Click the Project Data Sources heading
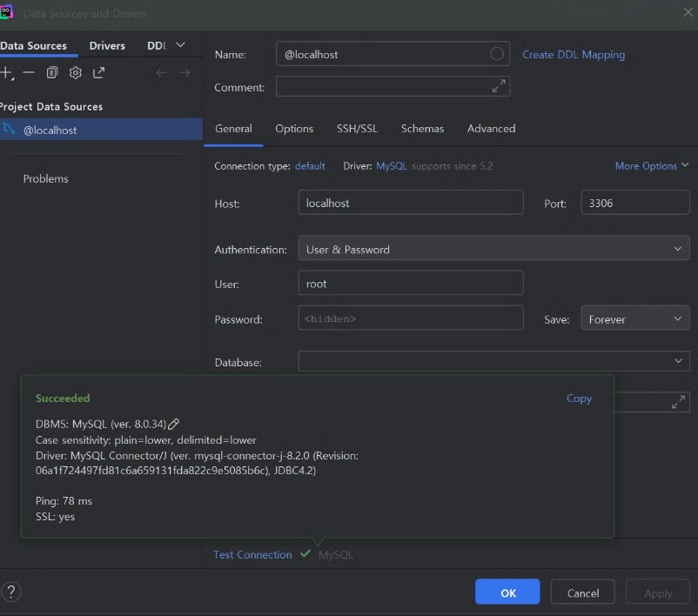 tap(51, 107)
